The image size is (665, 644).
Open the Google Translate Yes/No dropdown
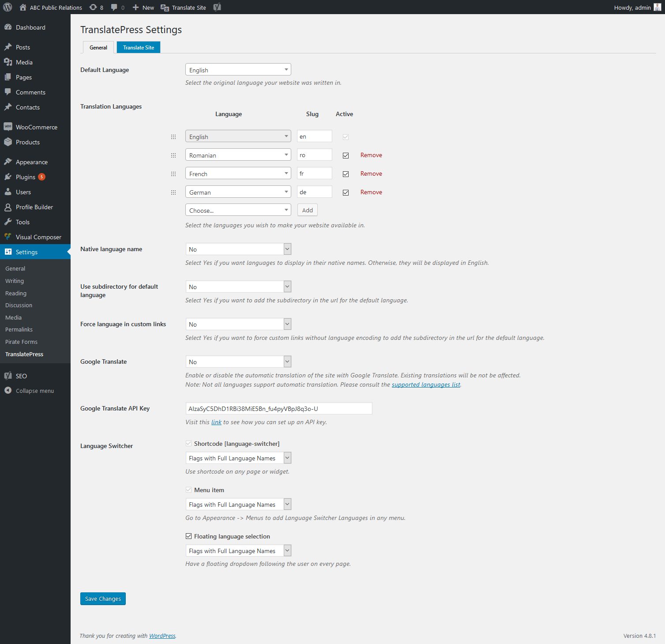pyautogui.click(x=238, y=362)
